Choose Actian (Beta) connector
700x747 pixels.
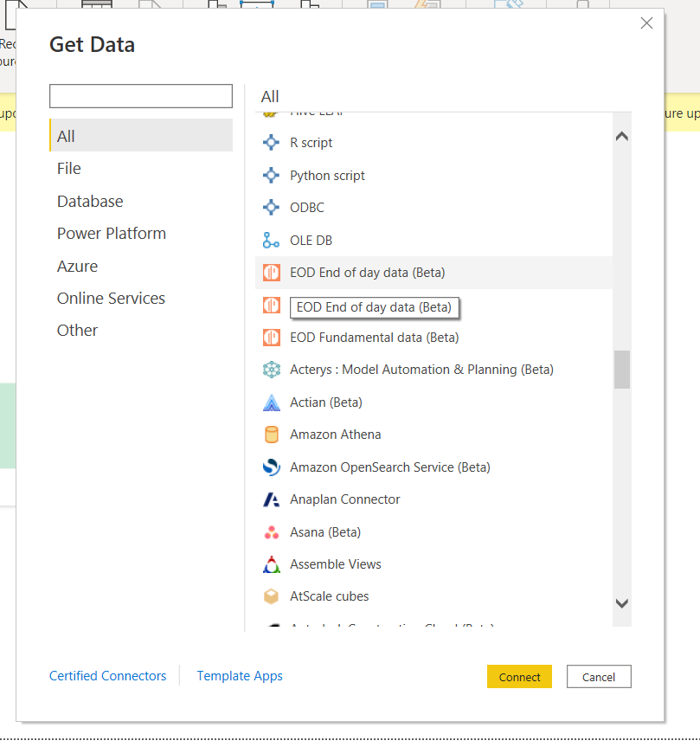(433, 402)
